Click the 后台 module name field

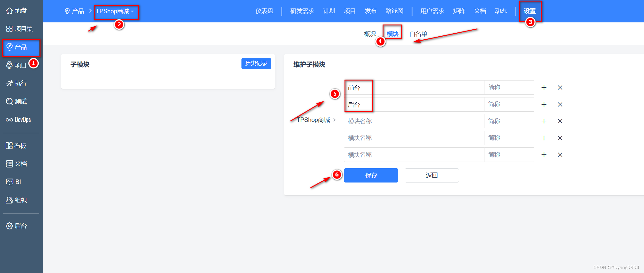[x=414, y=105]
